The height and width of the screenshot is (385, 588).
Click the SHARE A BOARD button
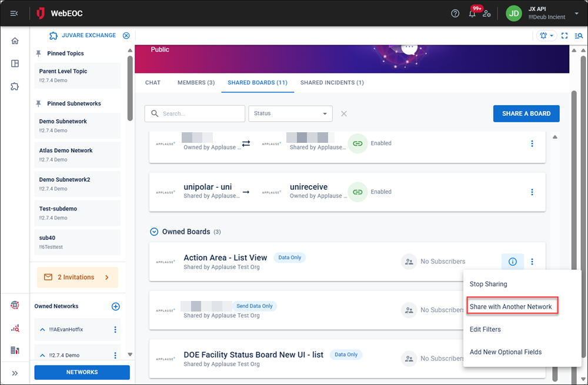point(526,113)
